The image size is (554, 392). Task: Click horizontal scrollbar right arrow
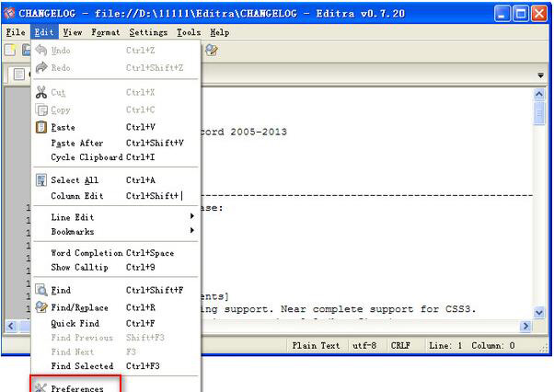(525, 326)
